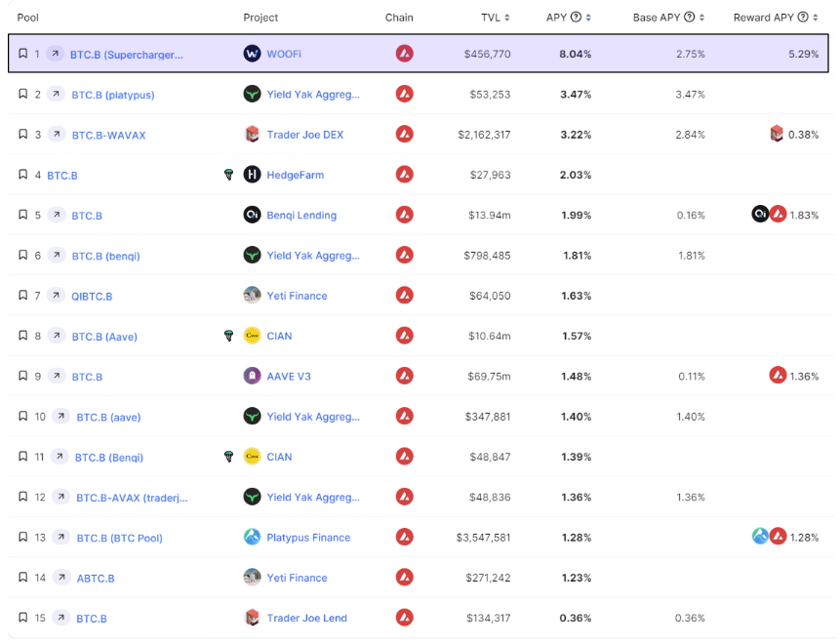Open the ABTC.B pool link
Image resolution: width=840 pixels, height=644 pixels.
click(x=96, y=578)
